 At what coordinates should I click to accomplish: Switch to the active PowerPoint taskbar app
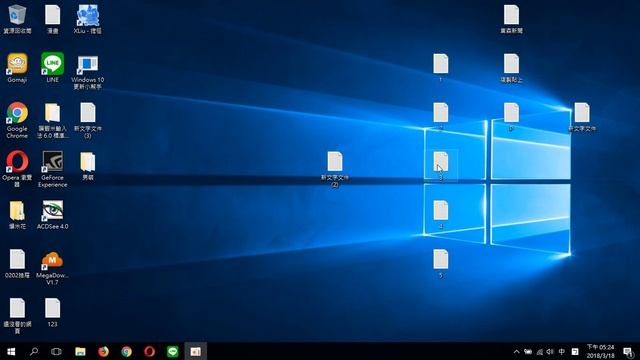[196, 351]
